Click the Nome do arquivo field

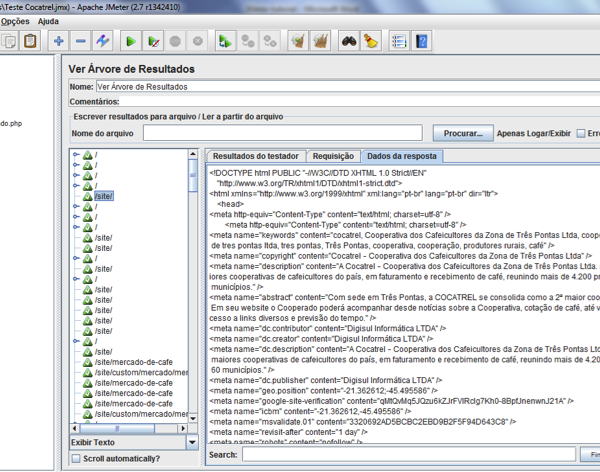tap(283, 133)
